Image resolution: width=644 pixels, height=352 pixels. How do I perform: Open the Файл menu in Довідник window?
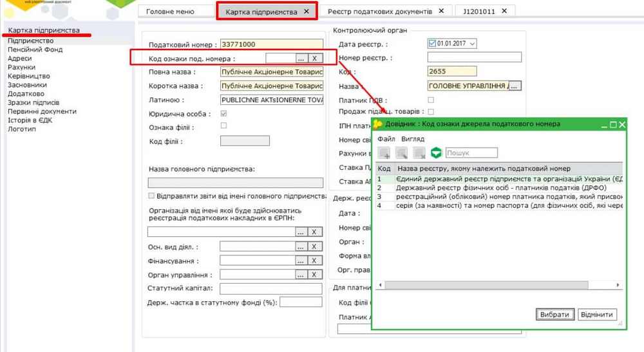[386, 139]
